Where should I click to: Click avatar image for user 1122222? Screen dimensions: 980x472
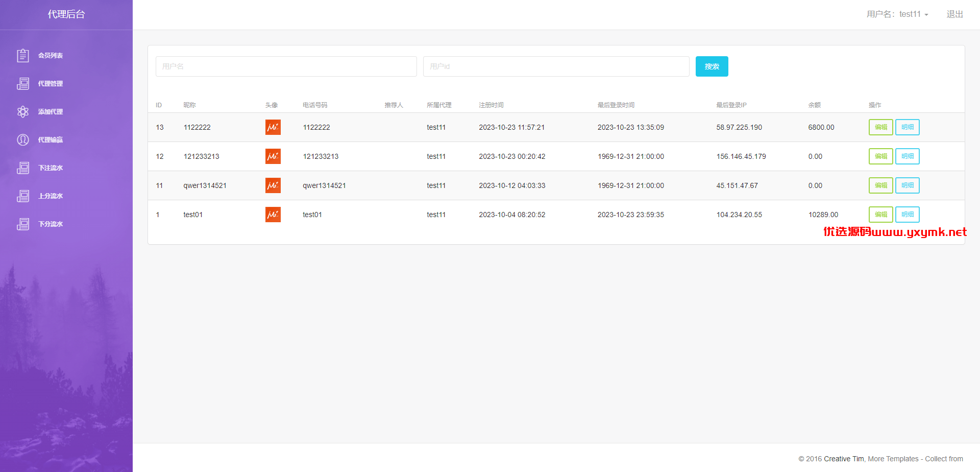coord(273,127)
